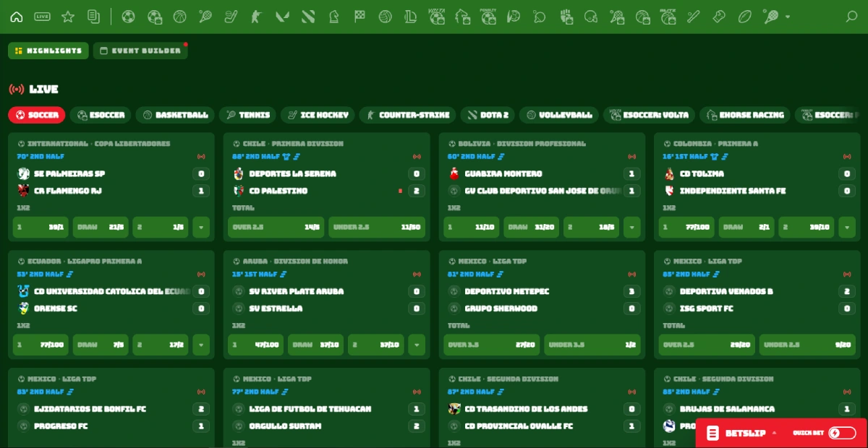Open the Live events icon
Image resolution: width=868 pixels, height=448 pixels.
[x=42, y=17]
